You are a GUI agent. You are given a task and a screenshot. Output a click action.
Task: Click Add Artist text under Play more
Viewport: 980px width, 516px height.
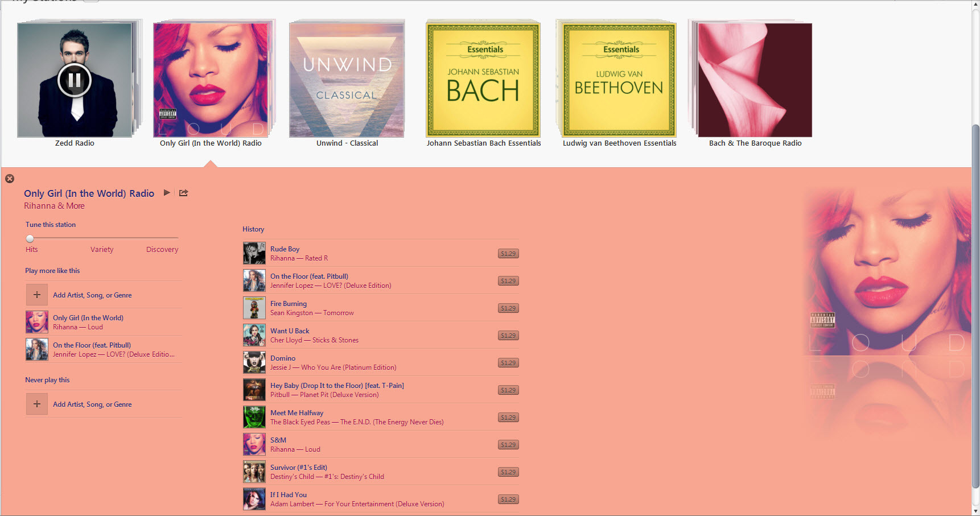(x=92, y=295)
